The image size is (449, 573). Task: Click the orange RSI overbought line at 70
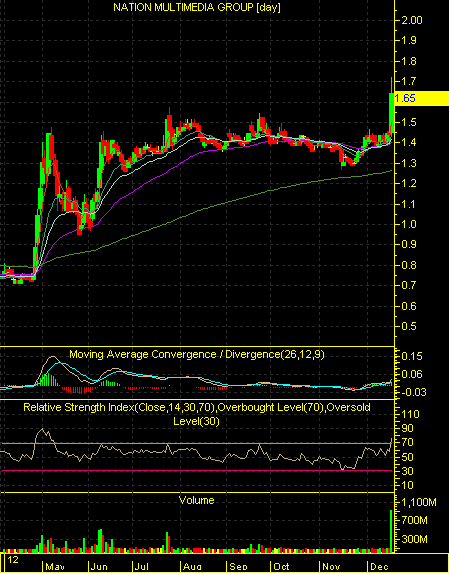coord(197,443)
